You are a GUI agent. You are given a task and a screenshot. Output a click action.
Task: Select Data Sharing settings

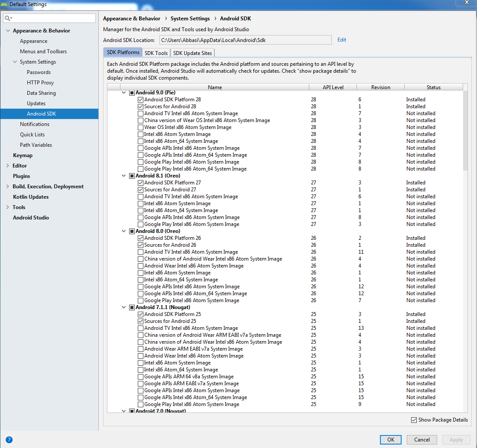click(41, 93)
